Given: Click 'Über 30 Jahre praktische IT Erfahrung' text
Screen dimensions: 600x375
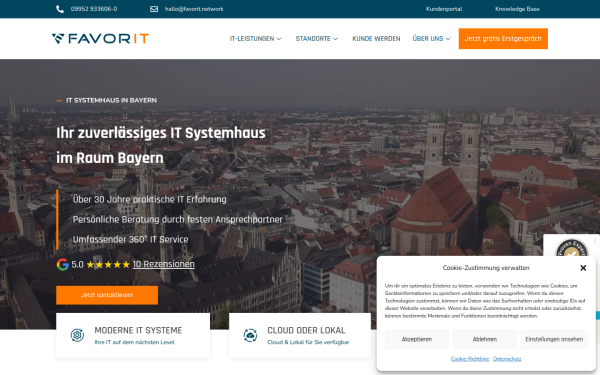Looking at the screenshot, I should click(x=150, y=199).
